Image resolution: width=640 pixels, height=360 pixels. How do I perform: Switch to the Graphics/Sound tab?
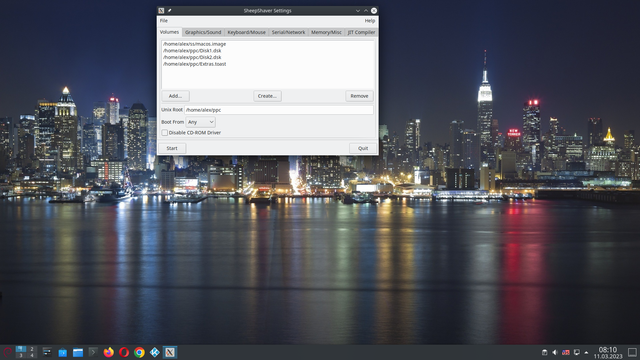tap(203, 32)
